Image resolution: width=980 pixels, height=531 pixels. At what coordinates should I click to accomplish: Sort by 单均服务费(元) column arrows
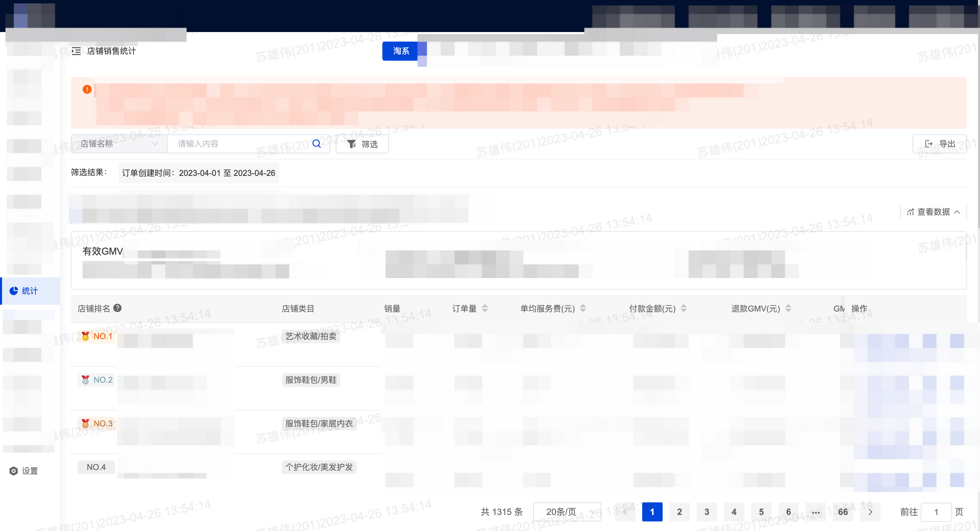pyautogui.click(x=583, y=308)
